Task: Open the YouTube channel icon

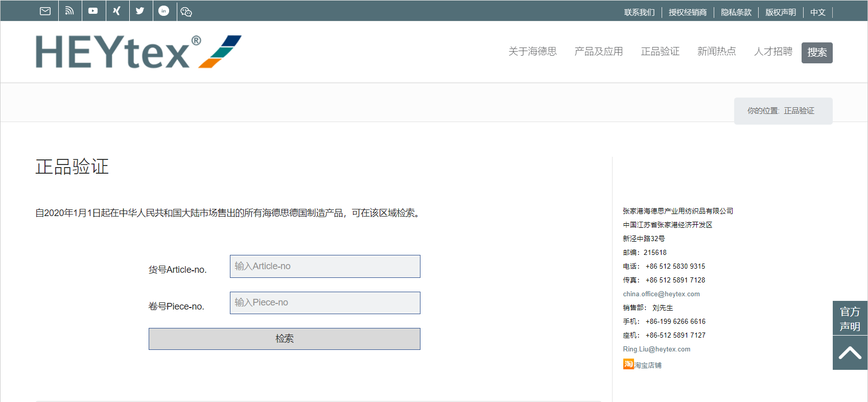Action: [93, 11]
